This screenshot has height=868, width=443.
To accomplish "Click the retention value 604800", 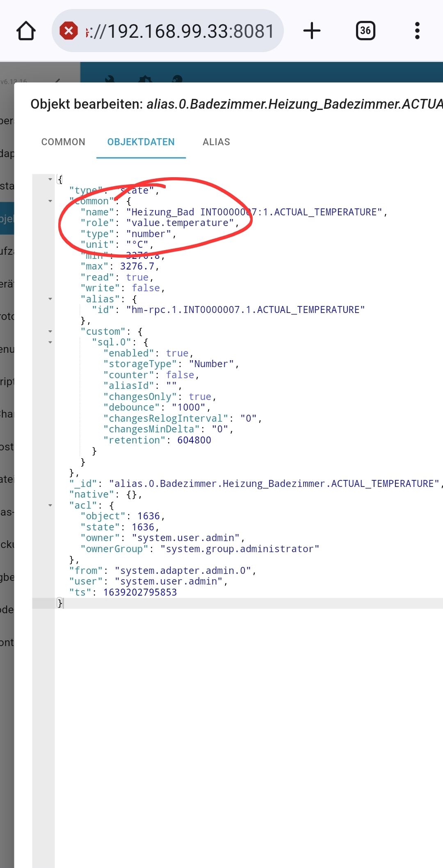I will click(194, 440).
